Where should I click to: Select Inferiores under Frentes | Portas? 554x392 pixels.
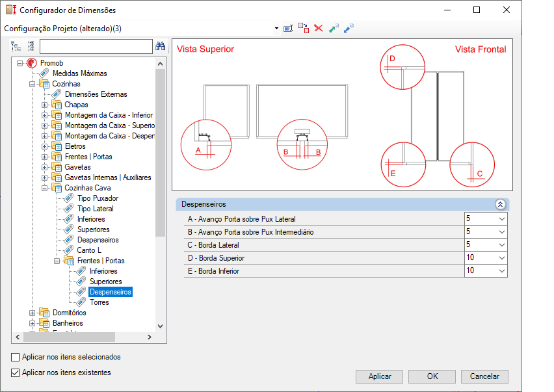tap(103, 271)
